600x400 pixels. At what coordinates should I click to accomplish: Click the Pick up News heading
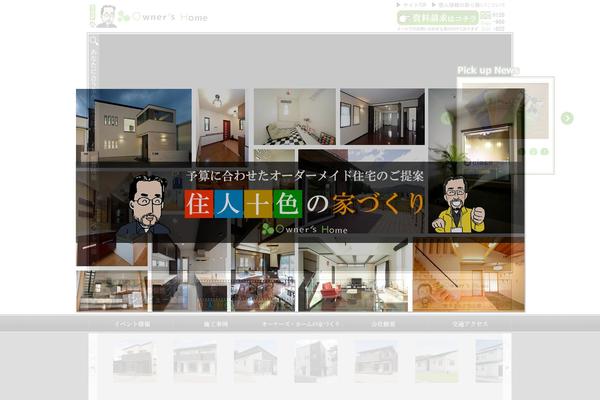[x=488, y=70]
